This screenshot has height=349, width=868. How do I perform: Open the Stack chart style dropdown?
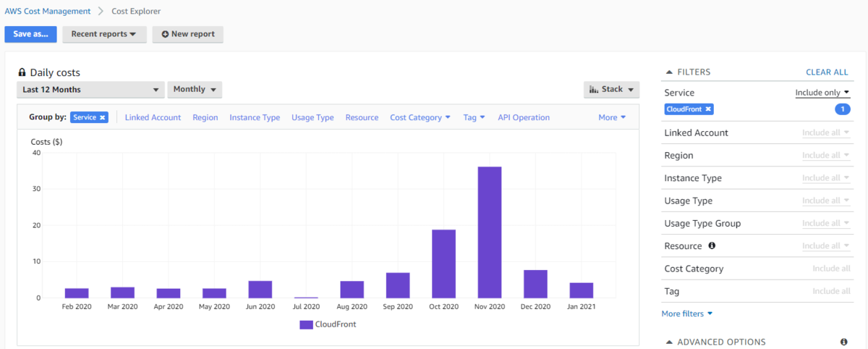611,90
